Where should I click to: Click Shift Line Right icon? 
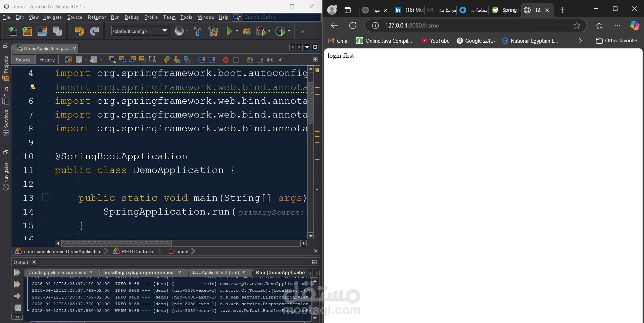(211, 60)
